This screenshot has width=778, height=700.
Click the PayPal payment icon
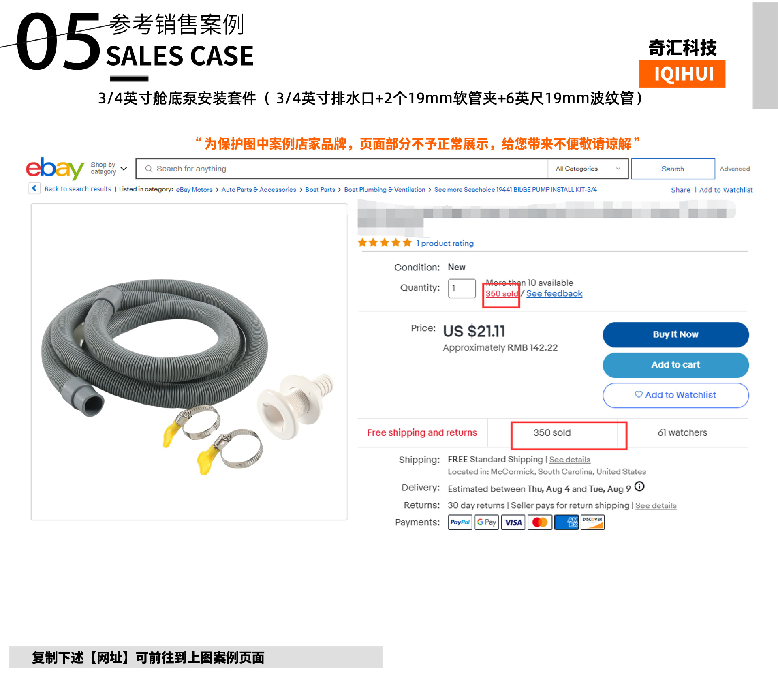point(460,522)
